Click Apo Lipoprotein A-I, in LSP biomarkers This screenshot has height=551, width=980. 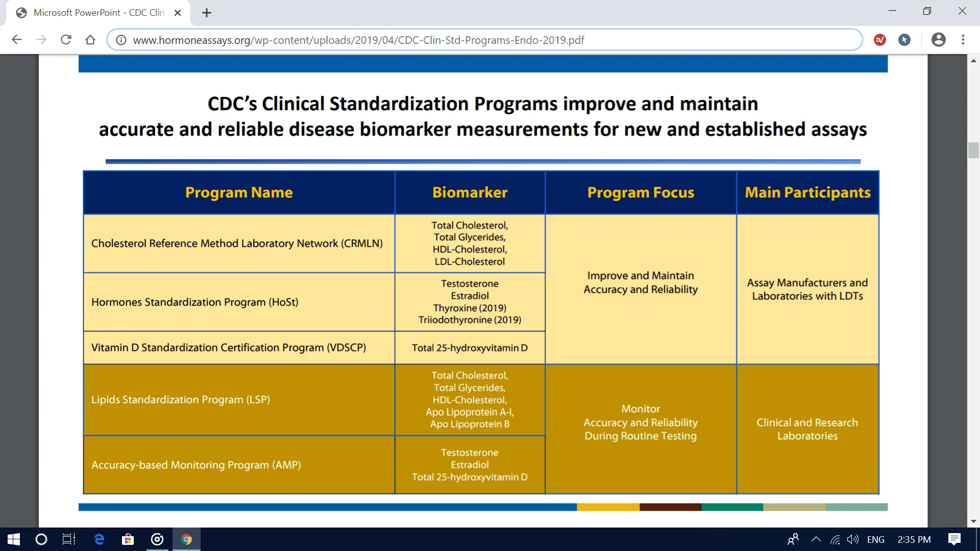(470, 412)
